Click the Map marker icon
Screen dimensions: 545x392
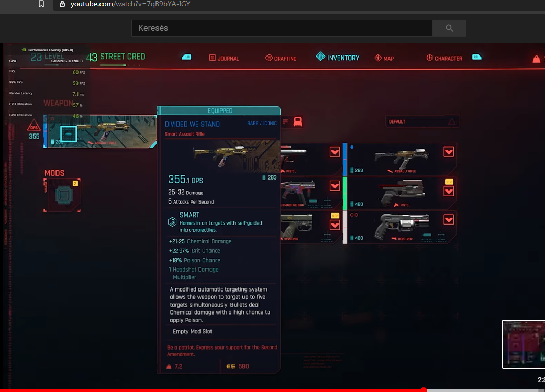(378, 58)
